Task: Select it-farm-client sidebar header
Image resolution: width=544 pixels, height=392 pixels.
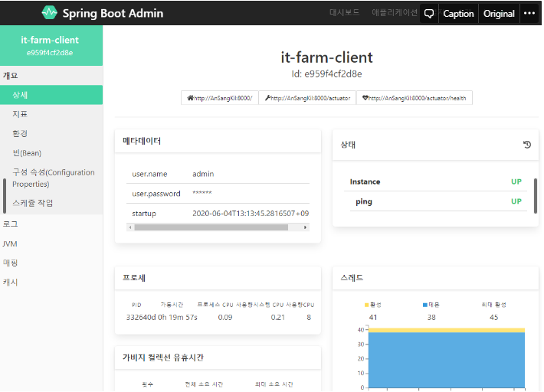Action: [x=51, y=45]
